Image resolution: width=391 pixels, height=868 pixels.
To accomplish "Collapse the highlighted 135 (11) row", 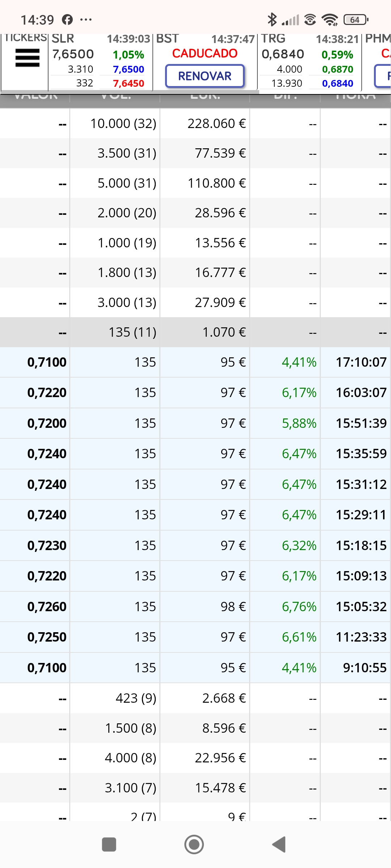I will tap(195, 332).
